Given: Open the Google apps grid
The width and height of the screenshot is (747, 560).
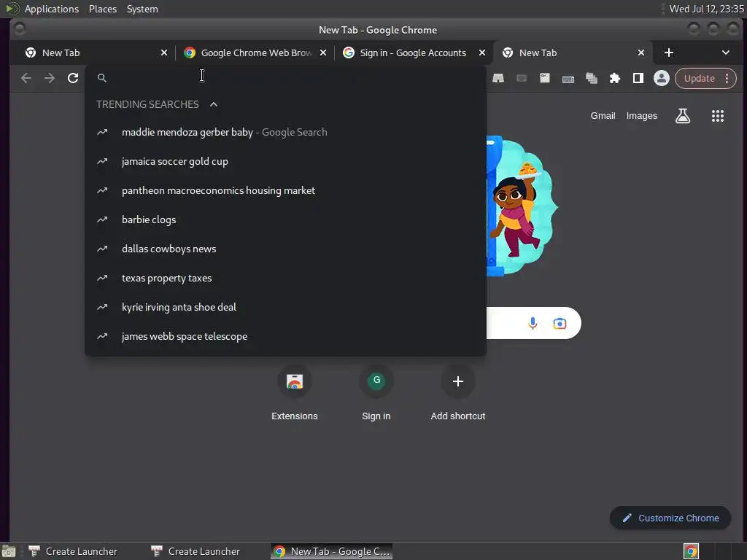Looking at the screenshot, I should [x=718, y=116].
